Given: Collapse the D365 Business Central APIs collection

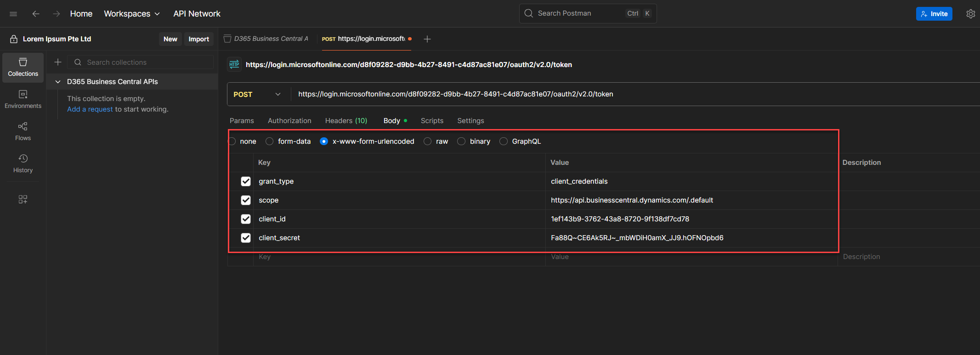Looking at the screenshot, I should point(58,82).
